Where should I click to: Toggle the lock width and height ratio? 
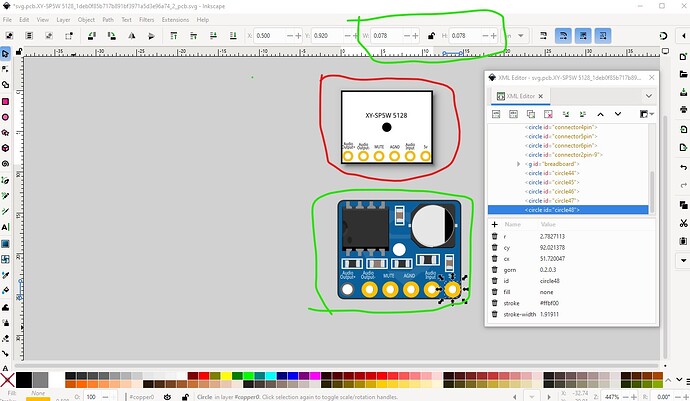430,35
